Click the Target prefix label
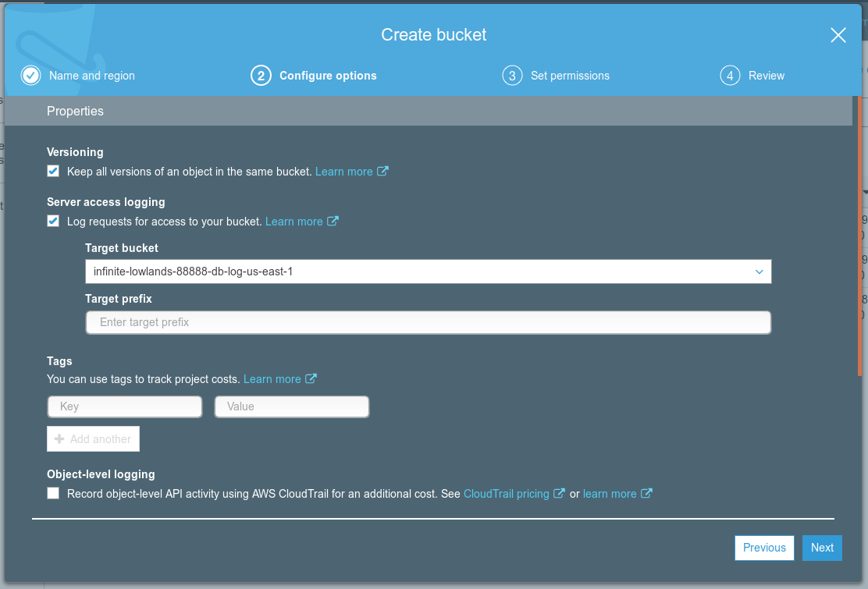This screenshot has height=589, width=868. point(119,299)
